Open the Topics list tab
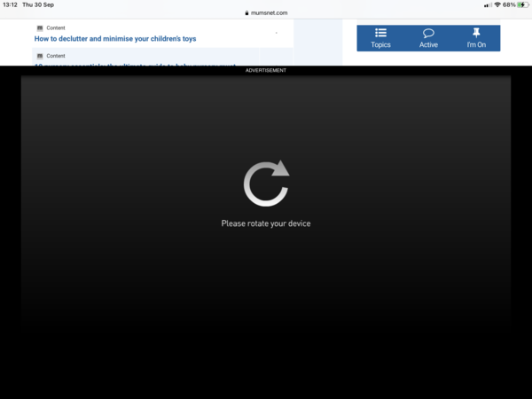 click(x=380, y=38)
